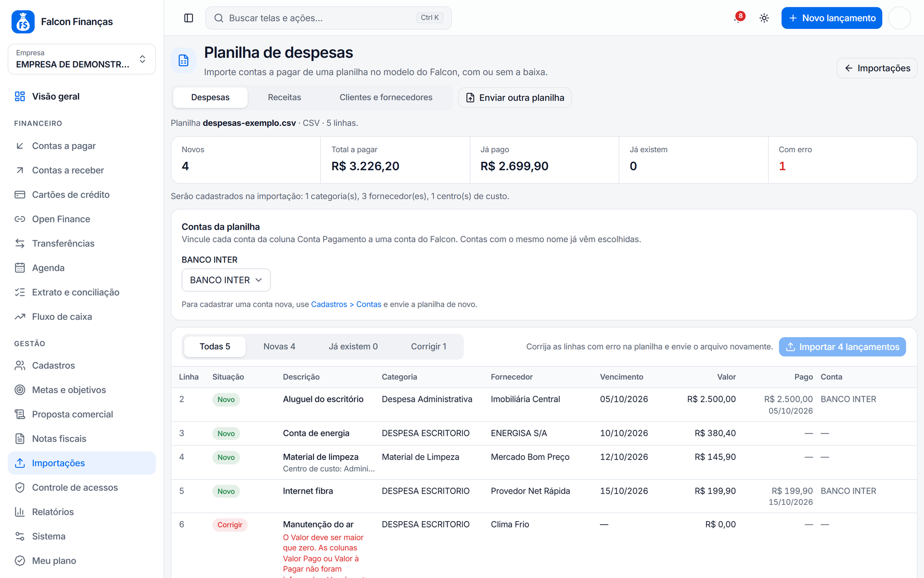Open Relatórios in the sidebar

point(82,512)
